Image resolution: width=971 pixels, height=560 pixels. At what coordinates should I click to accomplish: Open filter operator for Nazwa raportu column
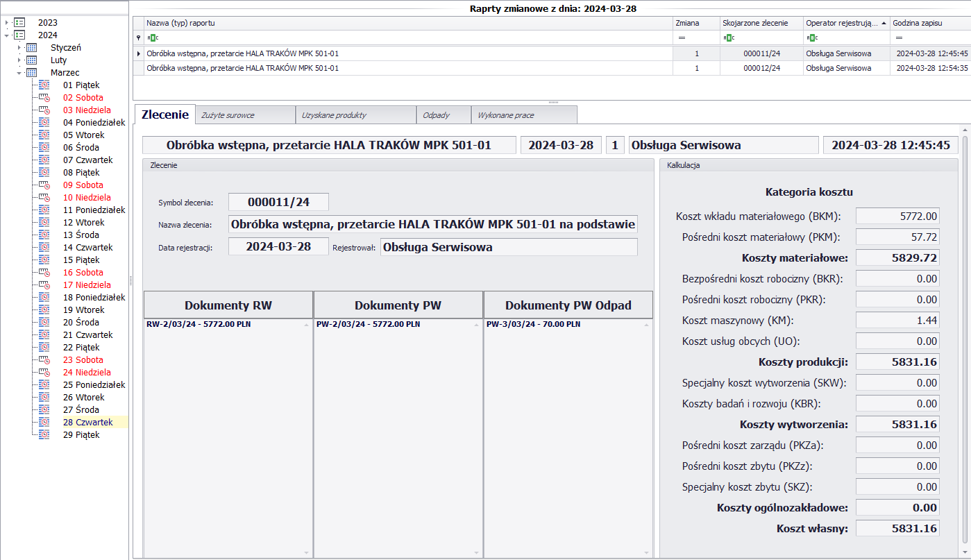pyautogui.click(x=152, y=37)
